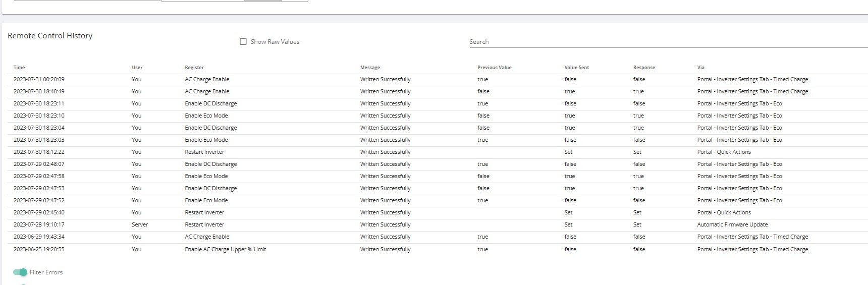Toggle the Filter Errors switch
This screenshot has width=868, height=285.
pyautogui.click(x=20, y=272)
